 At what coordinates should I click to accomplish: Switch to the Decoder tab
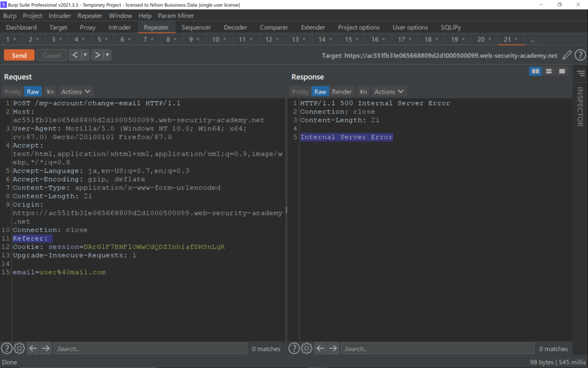click(x=235, y=27)
